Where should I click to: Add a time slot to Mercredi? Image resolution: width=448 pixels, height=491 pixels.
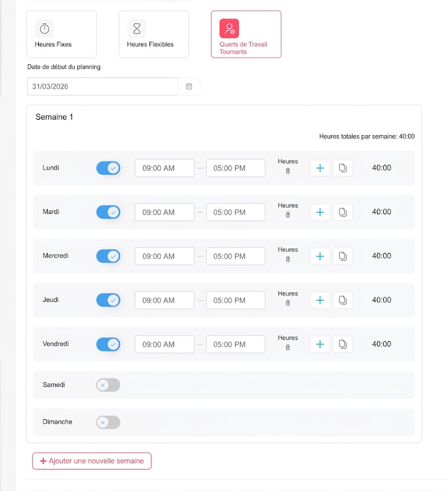click(320, 256)
